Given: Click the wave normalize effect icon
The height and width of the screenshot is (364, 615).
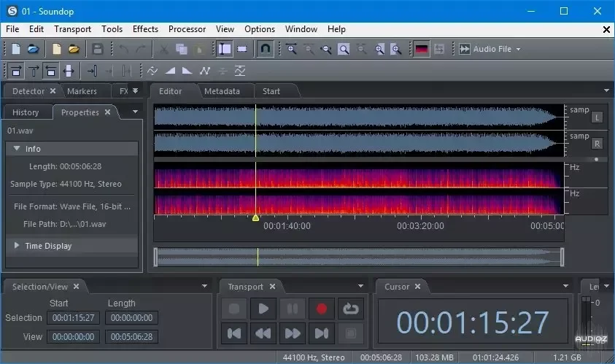Looking at the screenshot, I should [152, 71].
